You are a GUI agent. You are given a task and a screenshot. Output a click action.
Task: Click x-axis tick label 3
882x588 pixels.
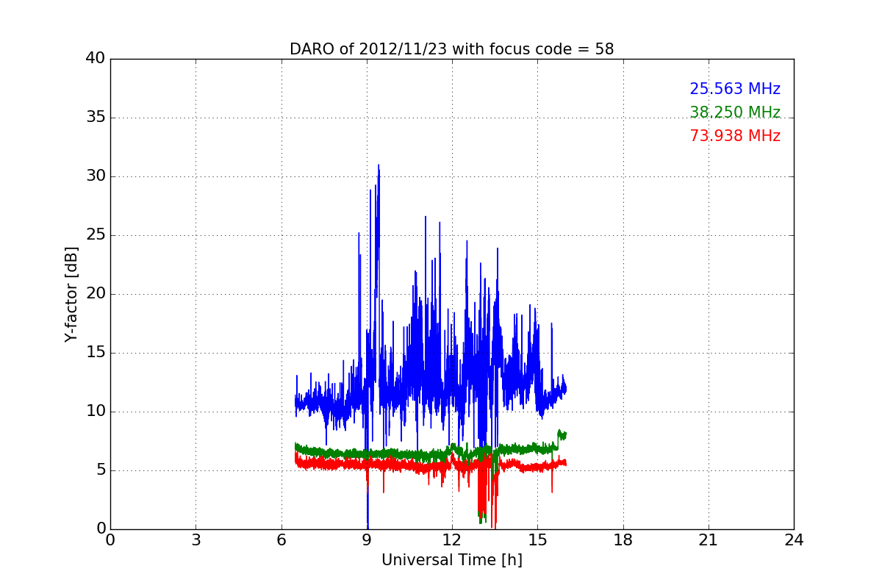click(196, 540)
